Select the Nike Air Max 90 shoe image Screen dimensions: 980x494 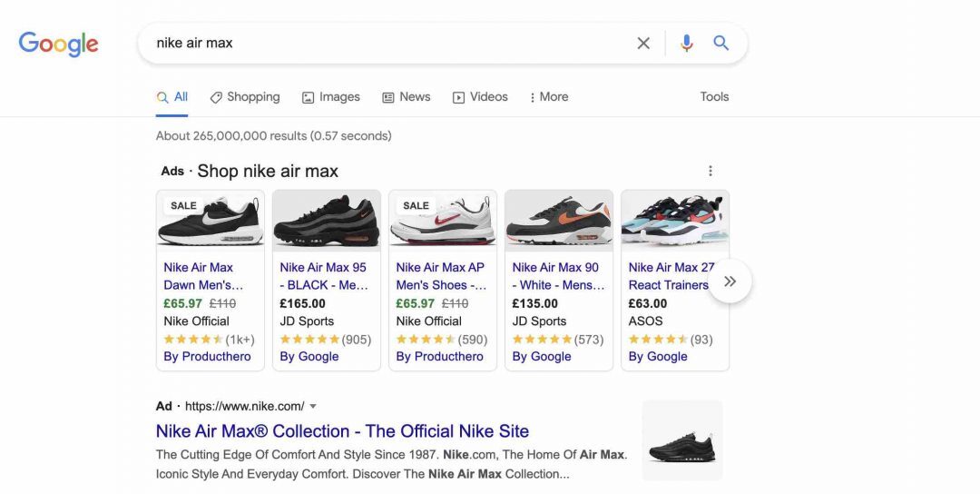(559, 221)
